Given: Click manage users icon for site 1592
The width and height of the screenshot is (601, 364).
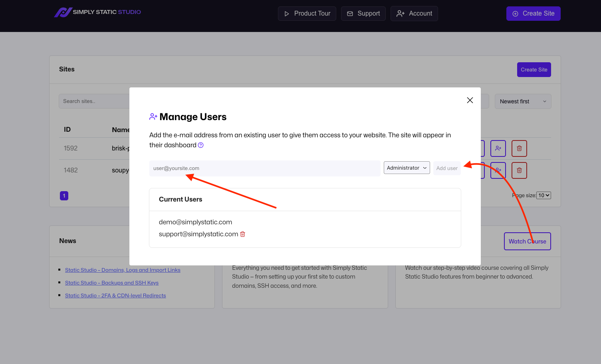Looking at the screenshot, I should click(498, 148).
